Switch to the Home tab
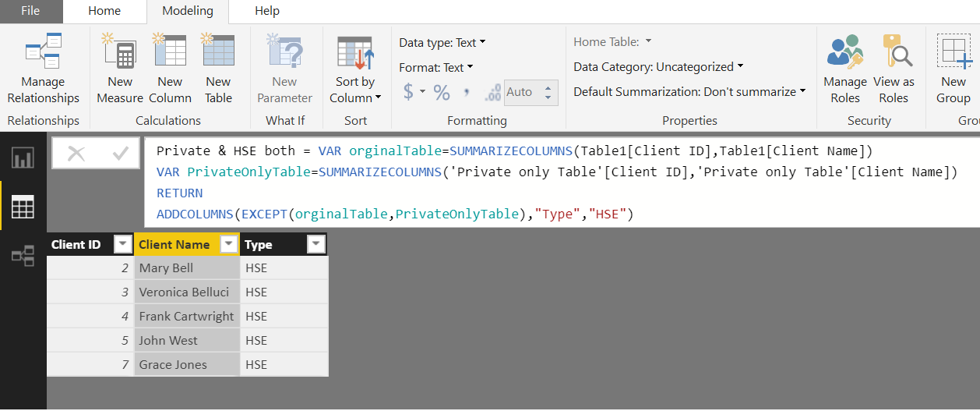 coord(104,11)
